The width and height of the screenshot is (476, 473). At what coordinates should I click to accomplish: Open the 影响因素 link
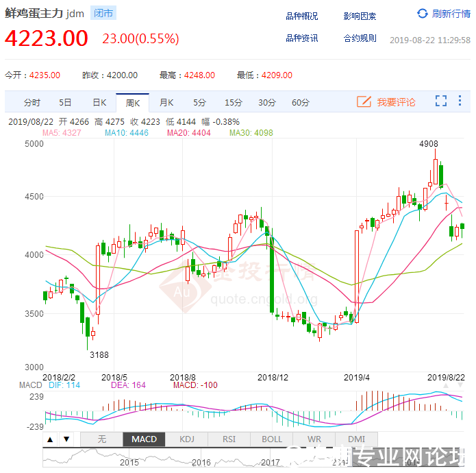pyautogui.click(x=360, y=16)
